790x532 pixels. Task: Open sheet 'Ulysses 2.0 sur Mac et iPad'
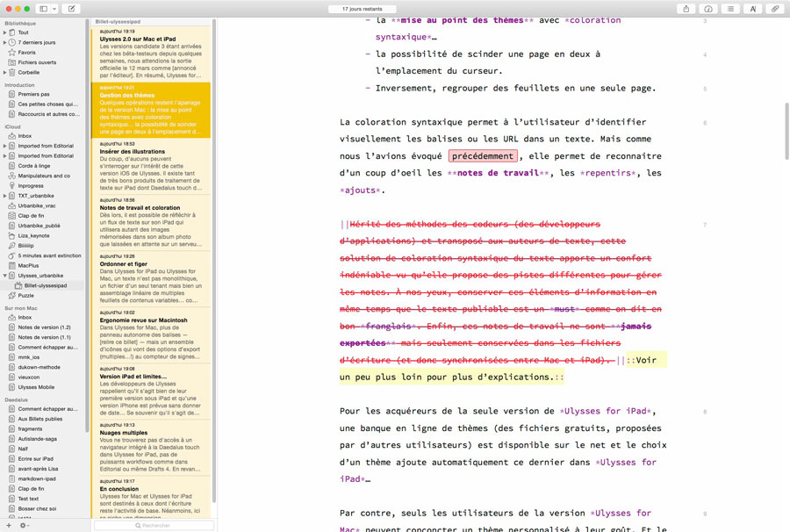[151, 54]
